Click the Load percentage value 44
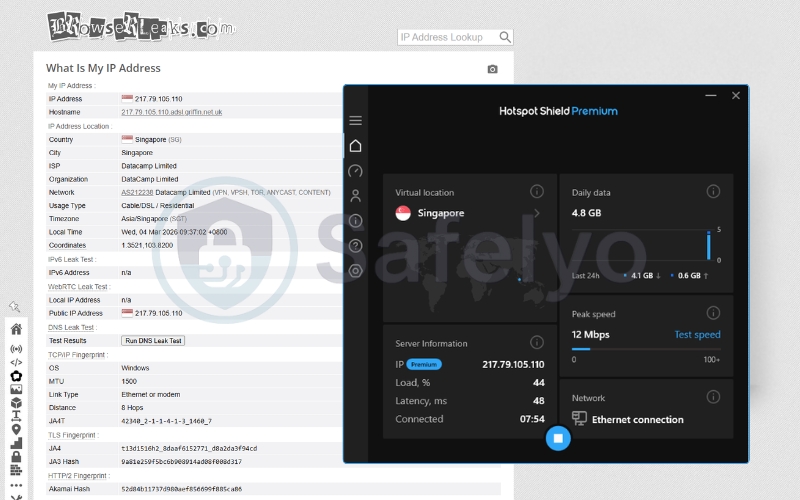Viewport: 800px width, 500px height. (x=538, y=383)
